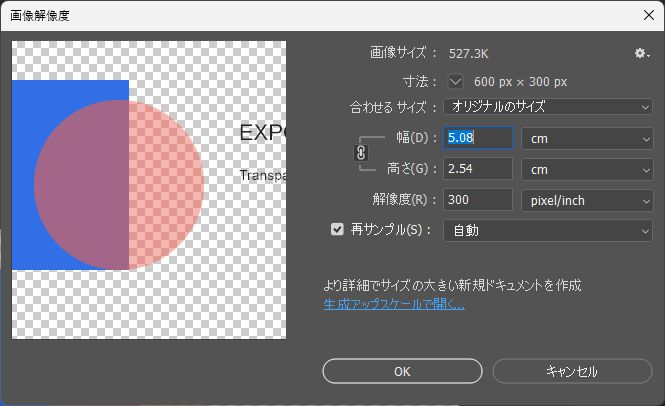
Task: Click the 解像度(R) field with 300
Action: coord(478,200)
